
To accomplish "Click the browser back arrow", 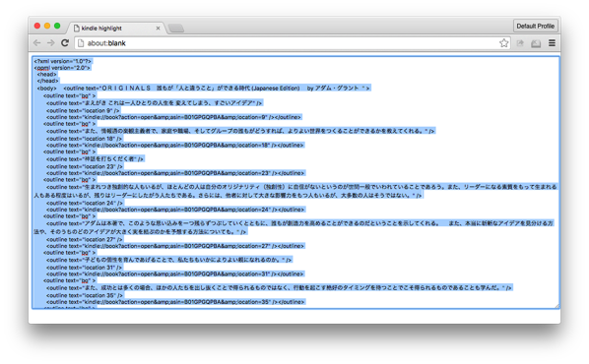I will click(36, 43).
